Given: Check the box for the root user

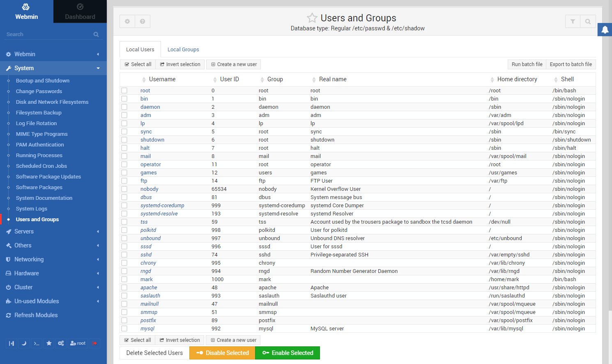Looking at the screenshot, I should click(x=124, y=91).
